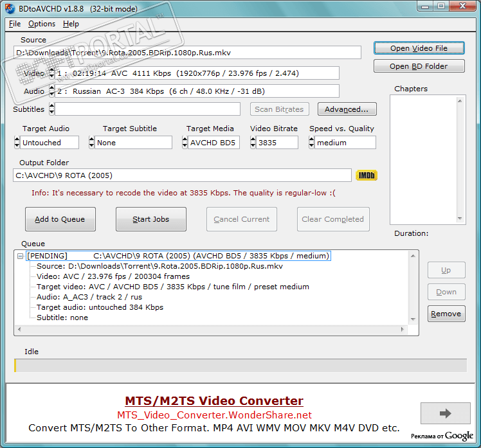The width and height of the screenshot is (481, 448).
Task: Select Target audio: untouched 384 Kbps row
Action: (x=100, y=307)
